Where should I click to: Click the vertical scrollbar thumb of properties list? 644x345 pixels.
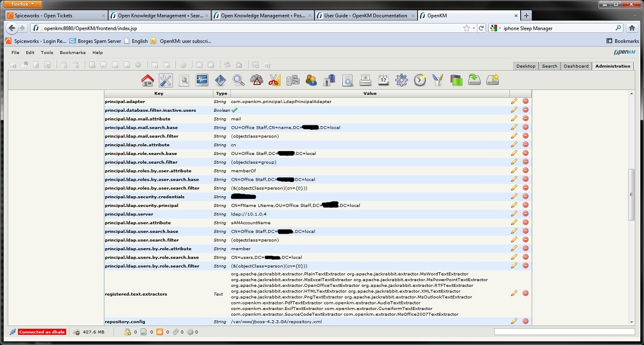pos(632,194)
